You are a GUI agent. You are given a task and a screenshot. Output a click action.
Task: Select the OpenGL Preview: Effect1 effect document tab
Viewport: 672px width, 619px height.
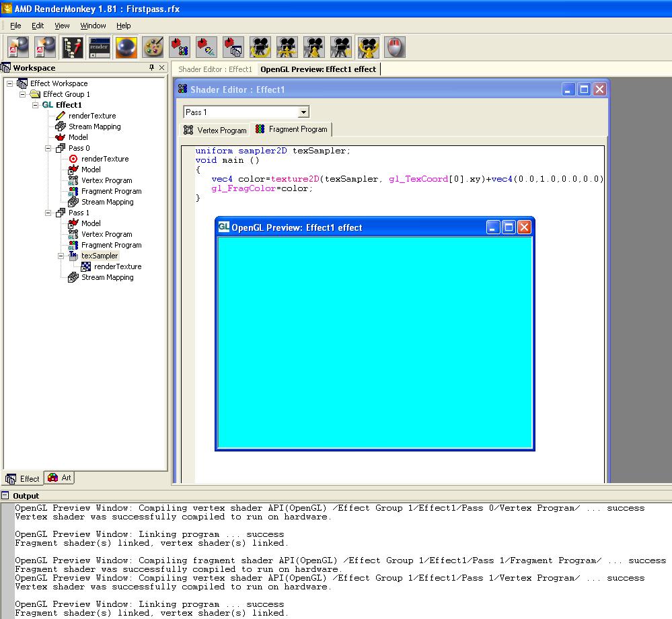(x=318, y=69)
